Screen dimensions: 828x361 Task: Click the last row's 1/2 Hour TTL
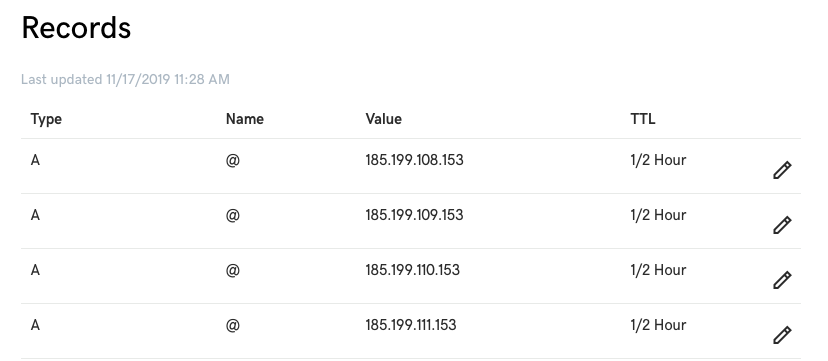click(x=658, y=325)
